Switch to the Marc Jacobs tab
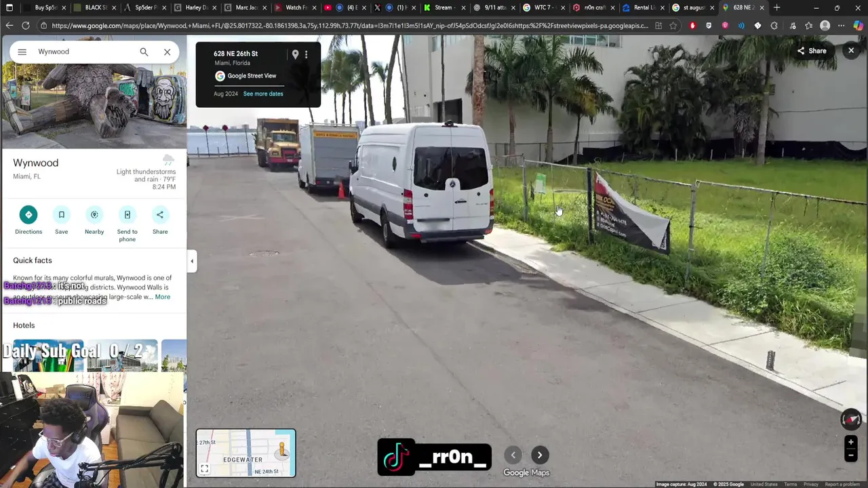Viewport: 868px width, 488px height. 245,7
